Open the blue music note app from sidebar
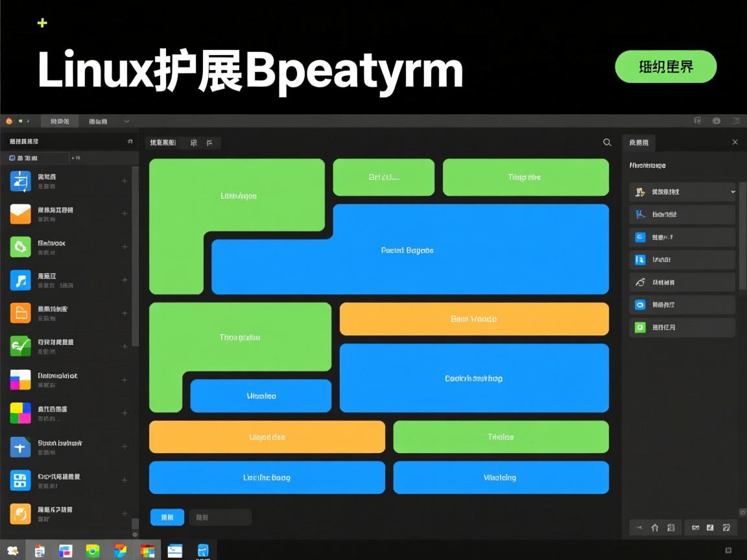Screen dimensions: 747x560 coord(20,280)
